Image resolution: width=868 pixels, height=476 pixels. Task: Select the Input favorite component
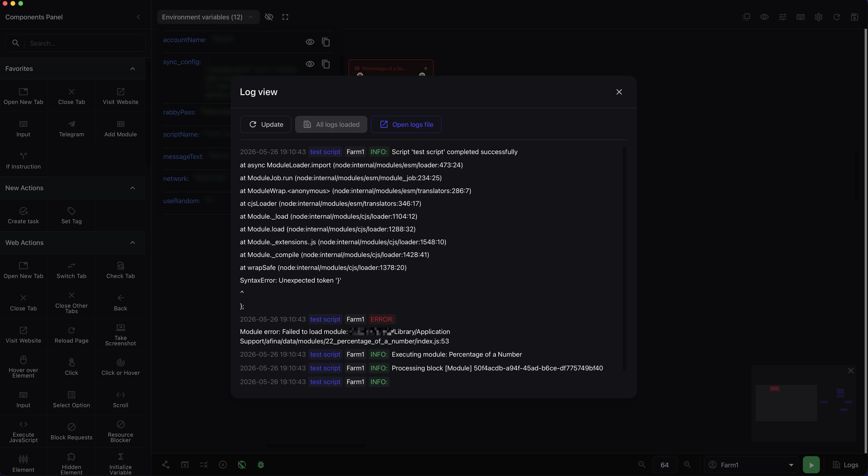point(23,129)
